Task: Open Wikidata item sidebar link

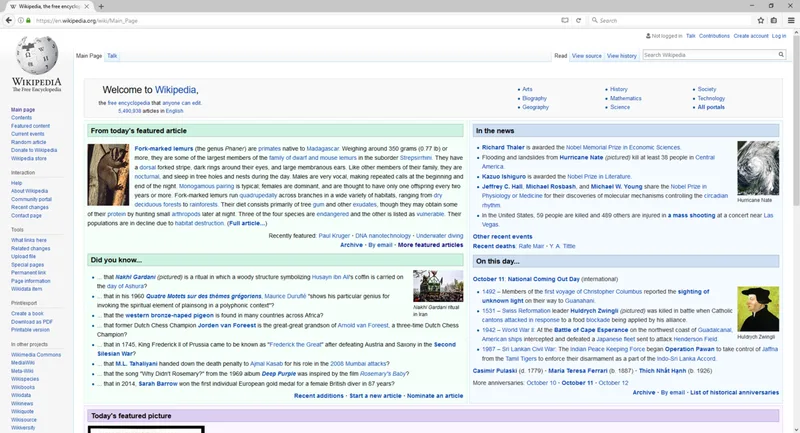Action: pos(27,289)
